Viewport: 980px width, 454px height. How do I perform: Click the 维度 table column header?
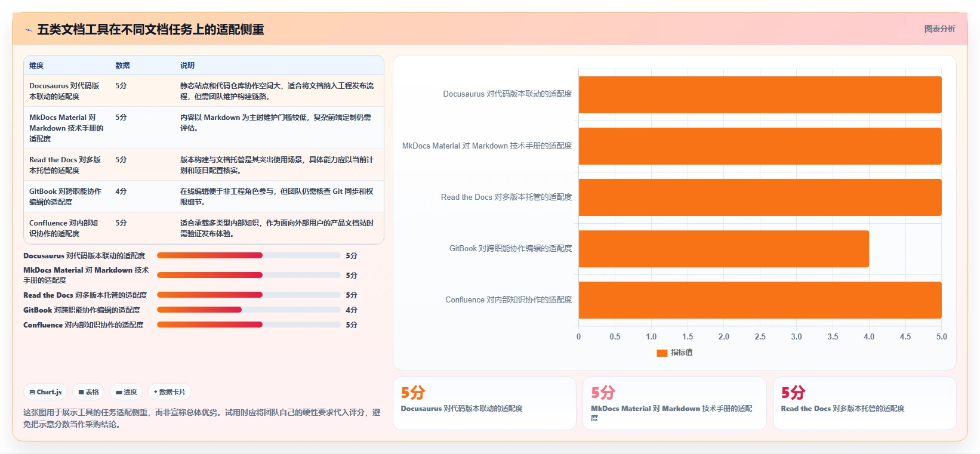(x=36, y=66)
